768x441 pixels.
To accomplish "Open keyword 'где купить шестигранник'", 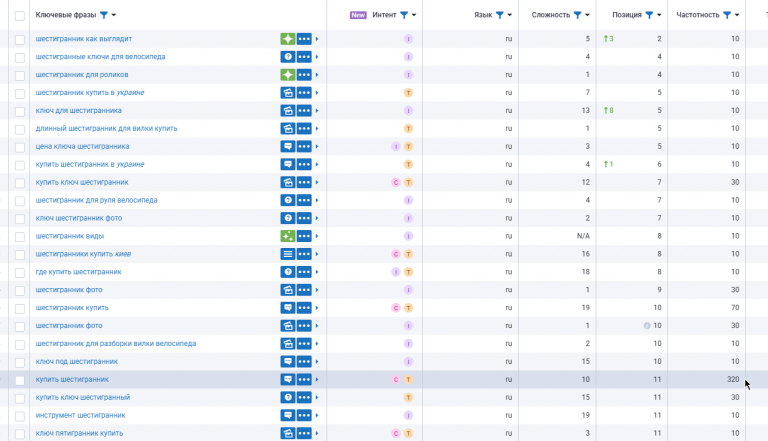I will click(78, 272).
